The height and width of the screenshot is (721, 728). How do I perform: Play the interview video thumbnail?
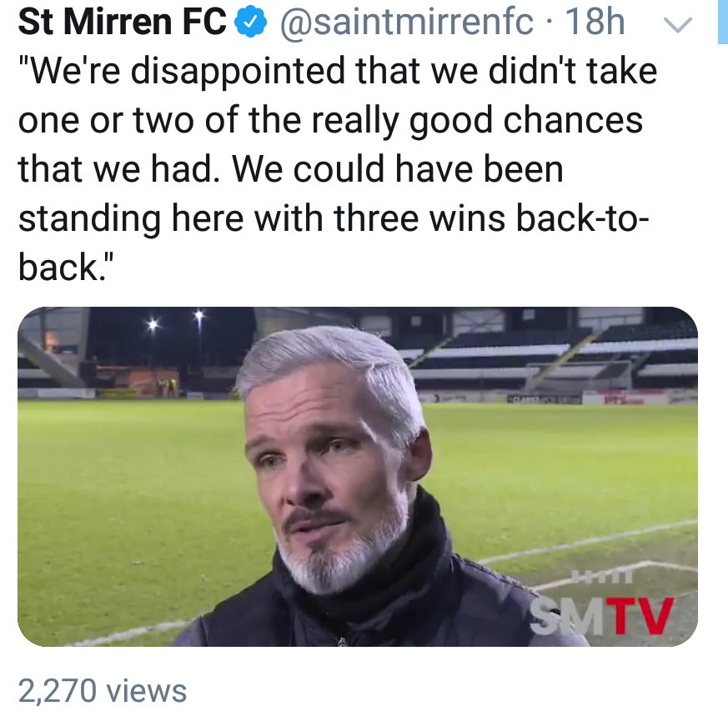pyautogui.click(x=357, y=476)
